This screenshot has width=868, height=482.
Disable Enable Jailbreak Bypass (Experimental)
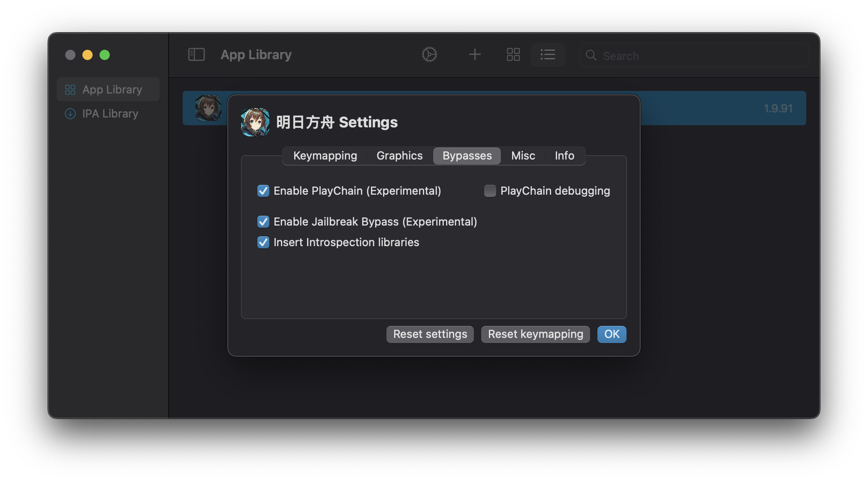click(263, 222)
